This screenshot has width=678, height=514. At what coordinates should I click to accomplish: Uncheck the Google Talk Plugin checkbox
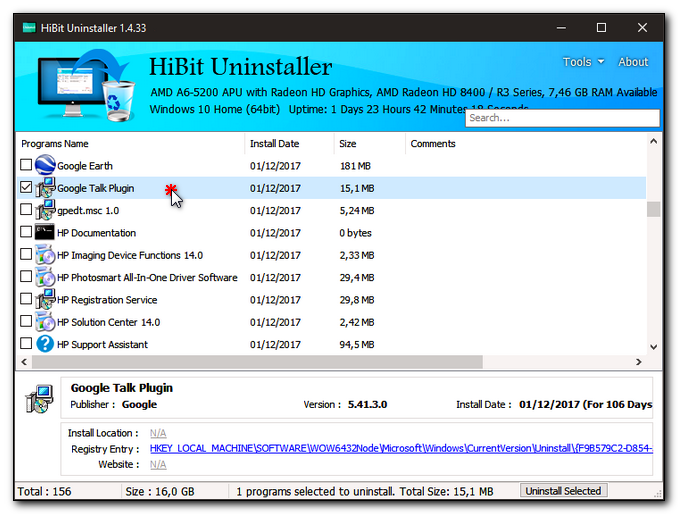26,187
